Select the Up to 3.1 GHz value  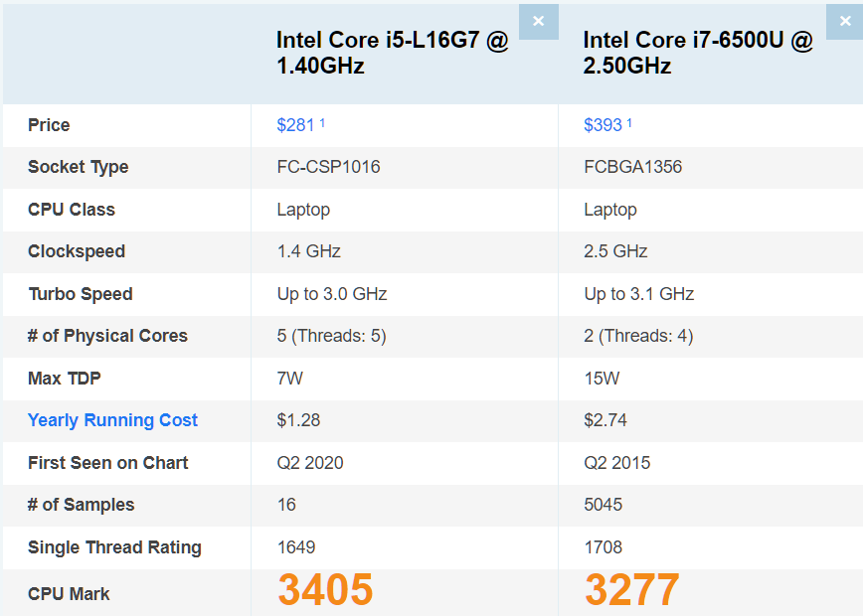pyautogui.click(x=639, y=294)
